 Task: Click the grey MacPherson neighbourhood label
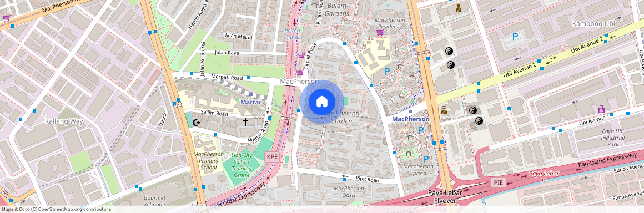299,82
